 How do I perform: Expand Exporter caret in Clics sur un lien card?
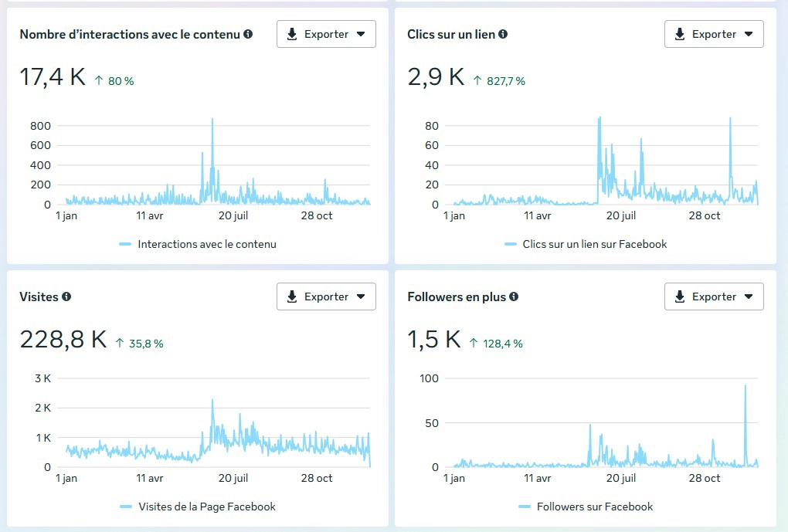pyautogui.click(x=749, y=34)
